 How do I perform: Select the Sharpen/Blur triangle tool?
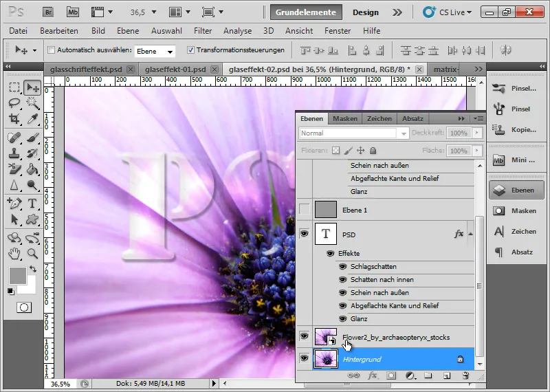pos(14,185)
